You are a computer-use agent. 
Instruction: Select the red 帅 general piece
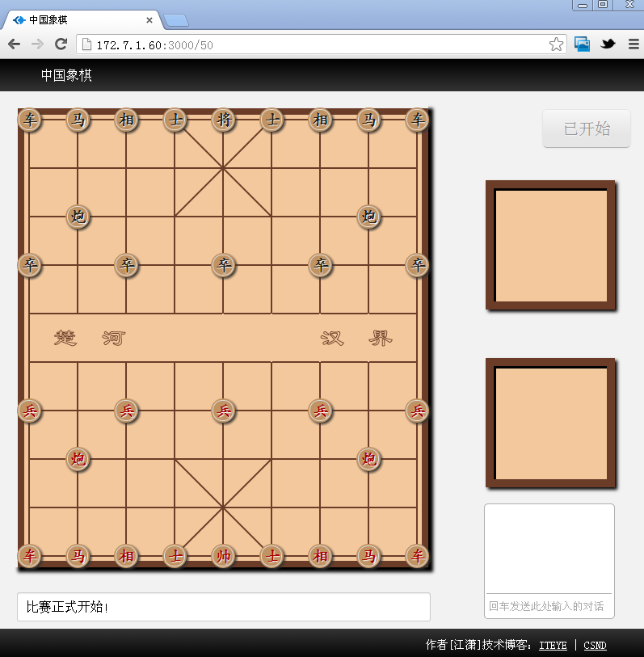[223, 556]
